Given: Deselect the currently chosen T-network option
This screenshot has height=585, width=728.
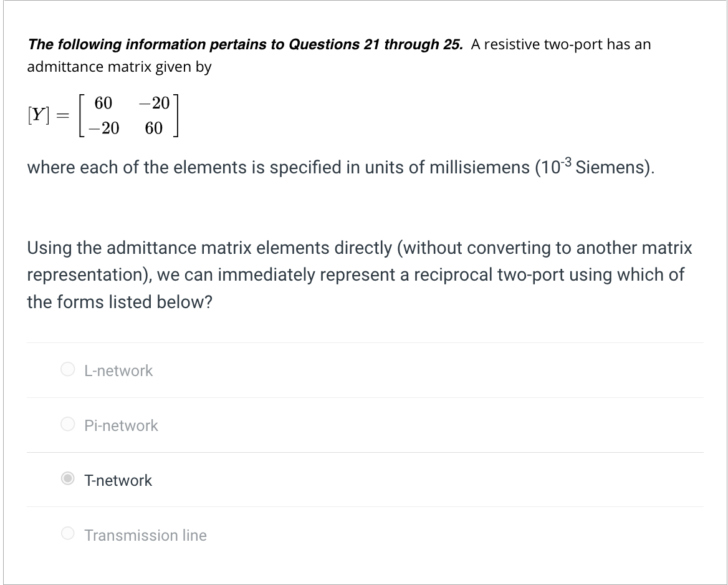Looking at the screenshot, I should pyautogui.click(x=67, y=480).
